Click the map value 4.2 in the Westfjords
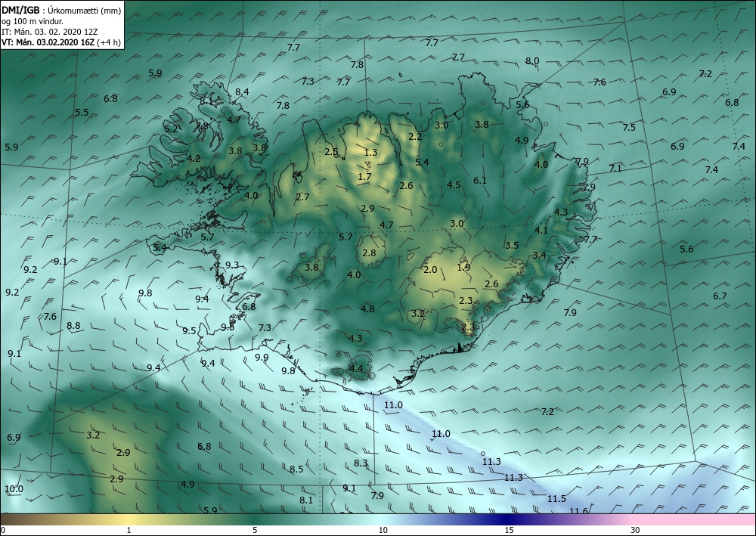 pyautogui.click(x=194, y=158)
